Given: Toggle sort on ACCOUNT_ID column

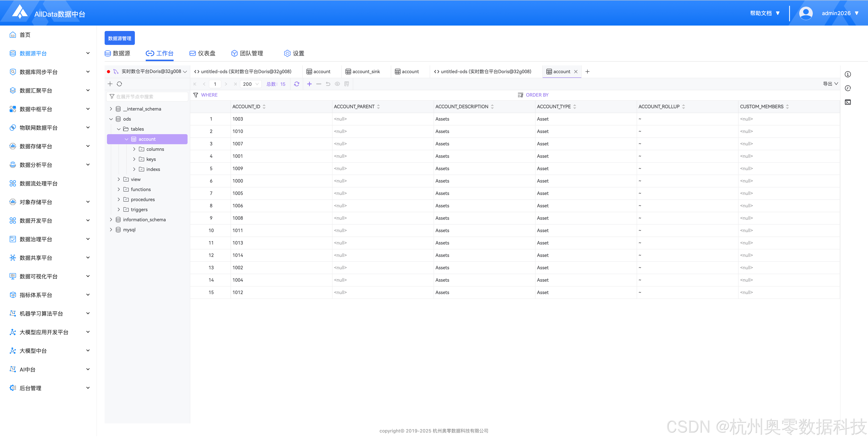Looking at the screenshot, I should click(x=264, y=107).
